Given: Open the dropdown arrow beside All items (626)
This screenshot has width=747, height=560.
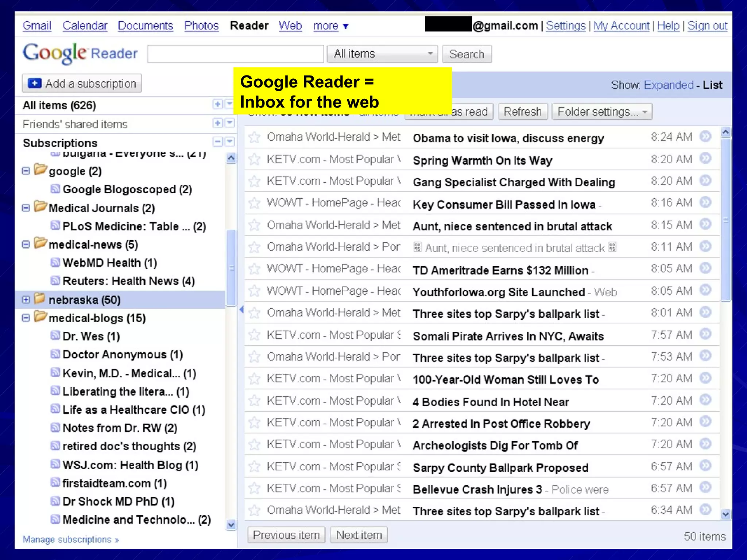Looking at the screenshot, I should coord(229,104).
